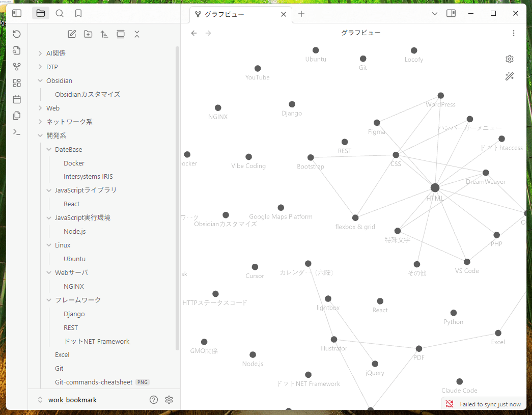Close the グラフビュー tab
Screen dimensions: 532x415
coord(284,14)
